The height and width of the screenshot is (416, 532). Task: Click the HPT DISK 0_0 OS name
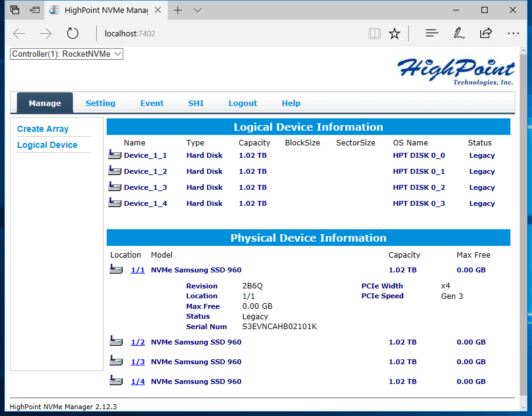click(419, 155)
